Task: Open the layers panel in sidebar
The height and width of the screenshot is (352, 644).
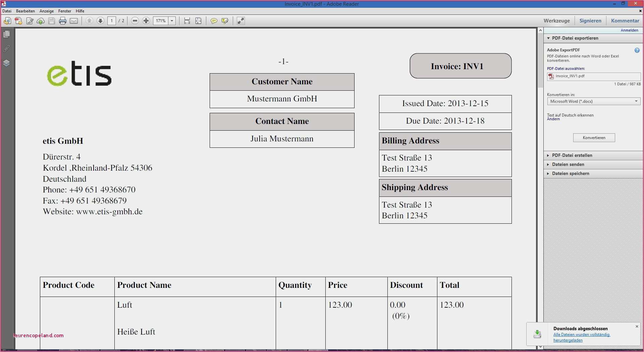Action: 6,63
